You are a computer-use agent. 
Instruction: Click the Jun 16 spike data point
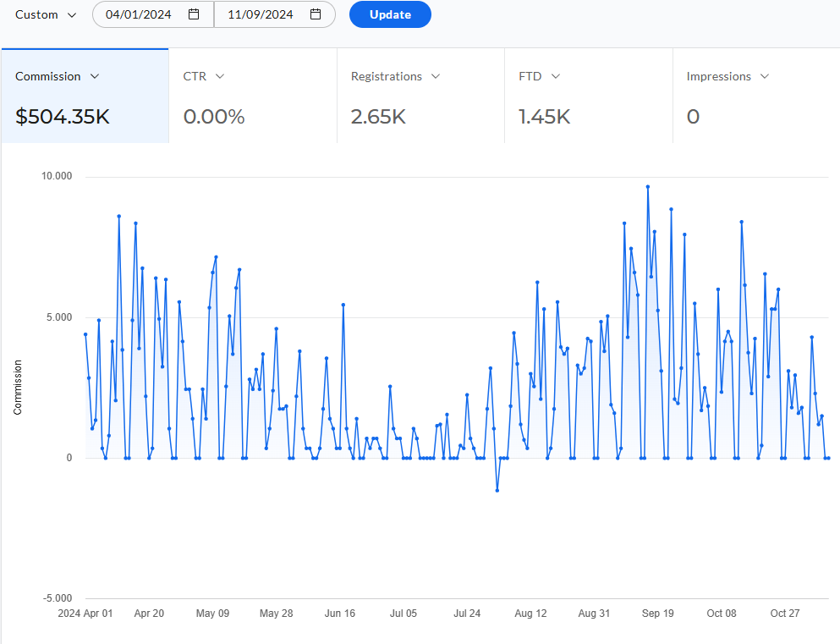[x=343, y=305]
